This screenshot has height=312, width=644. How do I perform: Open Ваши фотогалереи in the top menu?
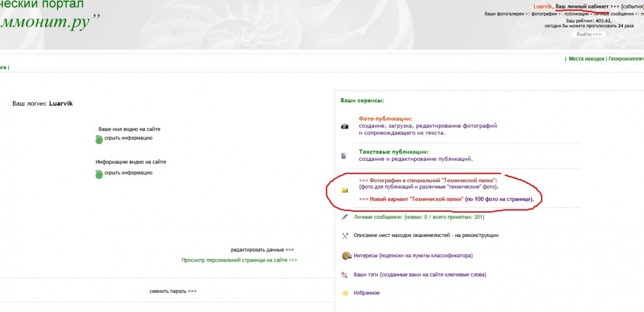click(x=506, y=13)
